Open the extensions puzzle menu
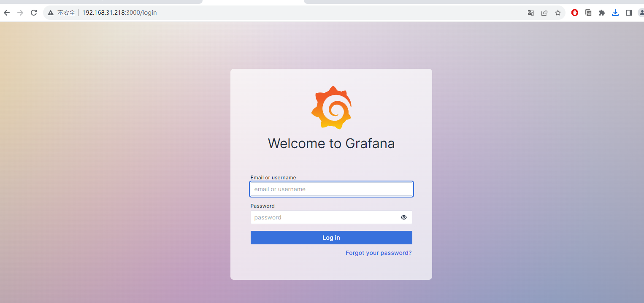The image size is (644, 303). [602, 13]
